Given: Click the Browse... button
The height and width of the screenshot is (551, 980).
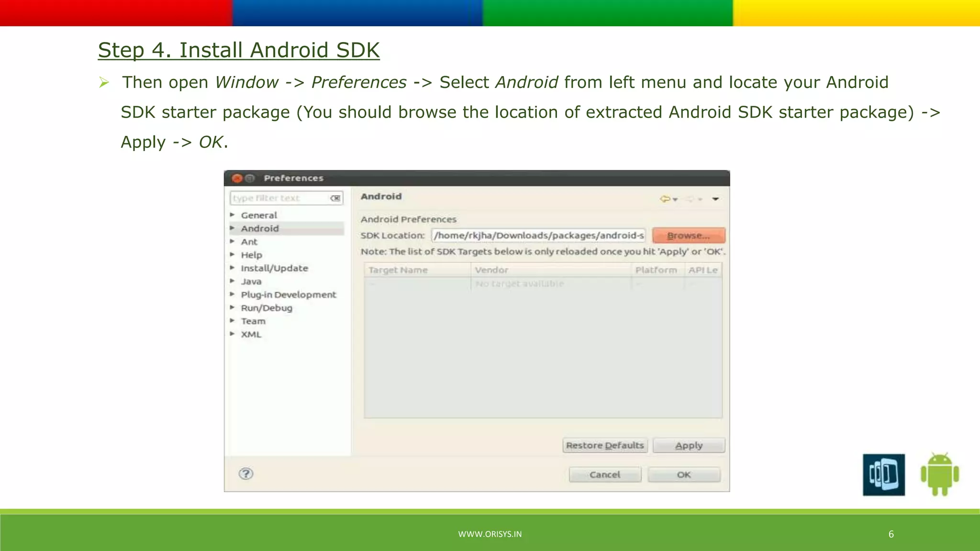Looking at the screenshot, I should [689, 235].
